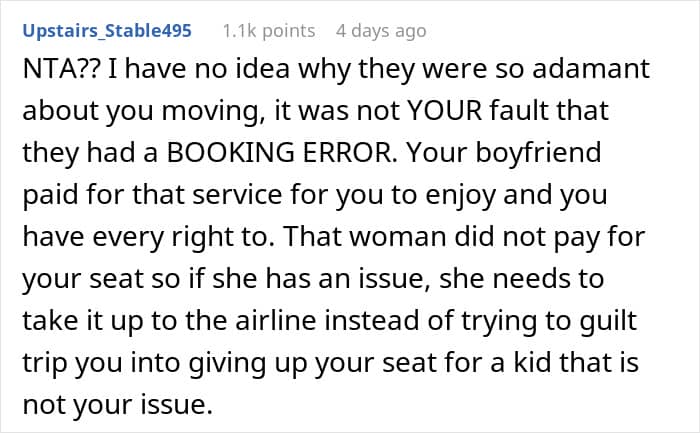Click the words paid for that service
This screenshot has width=700, height=433.
(154, 196)
